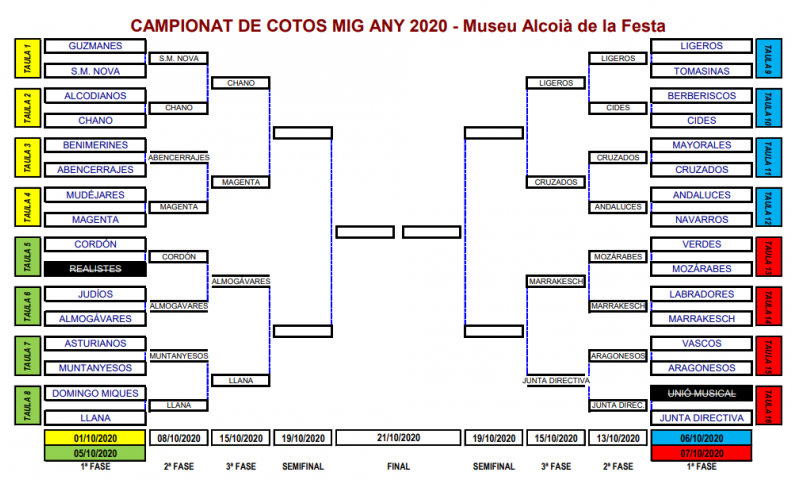Select the LIGEROS second phase winner box
The height and width of the screenshot is (480, 800).
[x=618, y=58]
